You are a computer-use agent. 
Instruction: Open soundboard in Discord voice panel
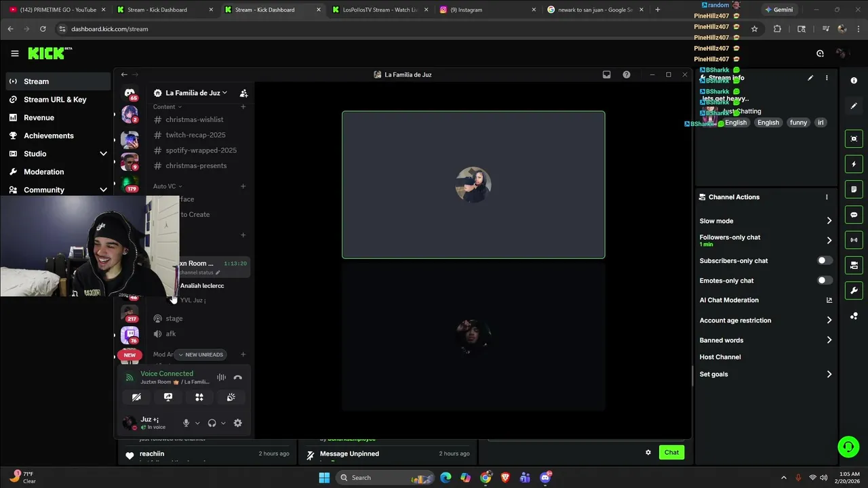coord(231,397)
